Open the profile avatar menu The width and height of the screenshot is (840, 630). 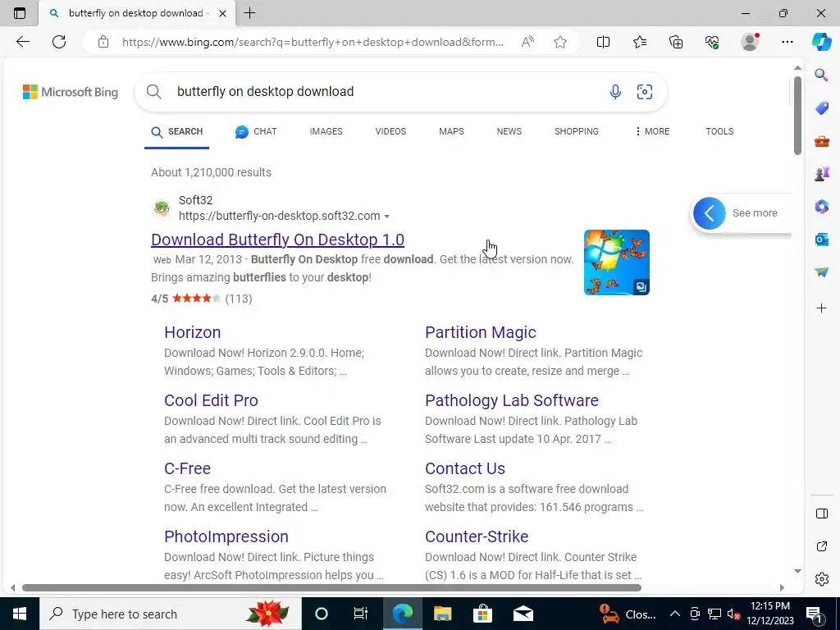coord(750,42)
